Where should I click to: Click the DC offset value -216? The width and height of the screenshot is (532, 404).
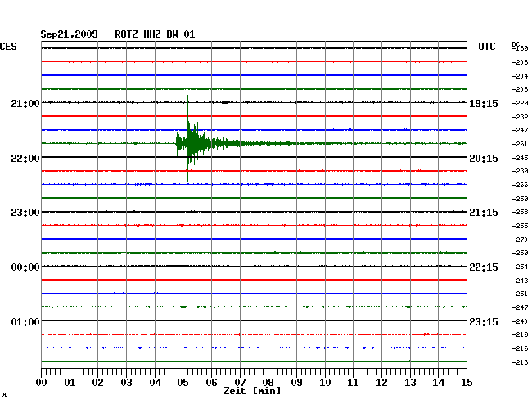tap(520, 348)
